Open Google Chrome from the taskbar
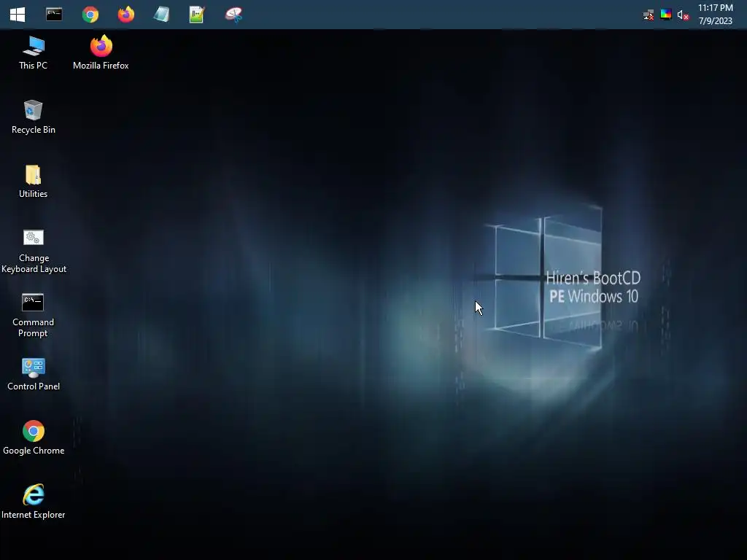 pyautogui.click(x=90, y=15)
